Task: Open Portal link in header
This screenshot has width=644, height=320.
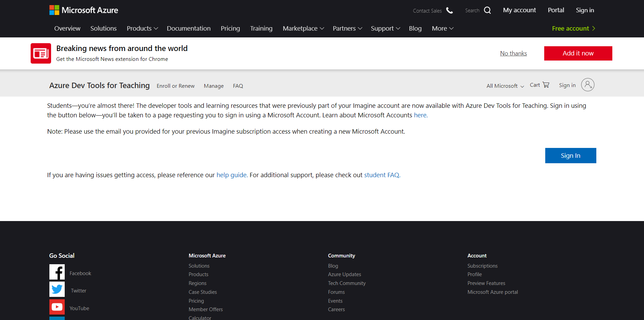Action: click(556, 10)
